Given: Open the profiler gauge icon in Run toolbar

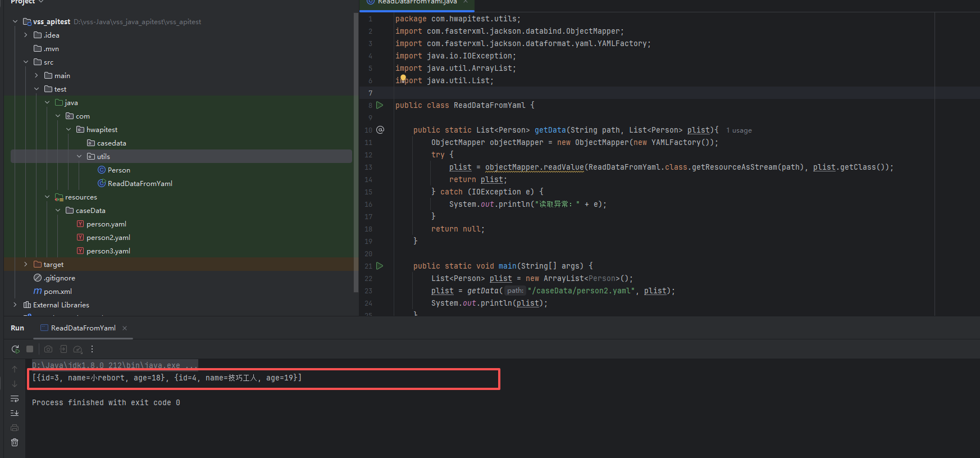Looking at the screenshot, I should click(78, 349).
